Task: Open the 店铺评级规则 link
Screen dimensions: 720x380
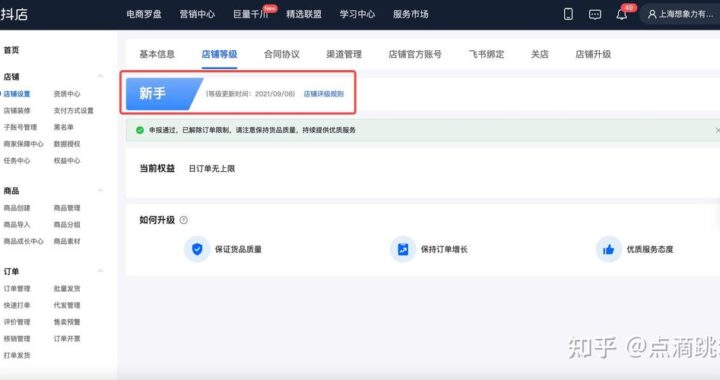Action: point(323,94)
